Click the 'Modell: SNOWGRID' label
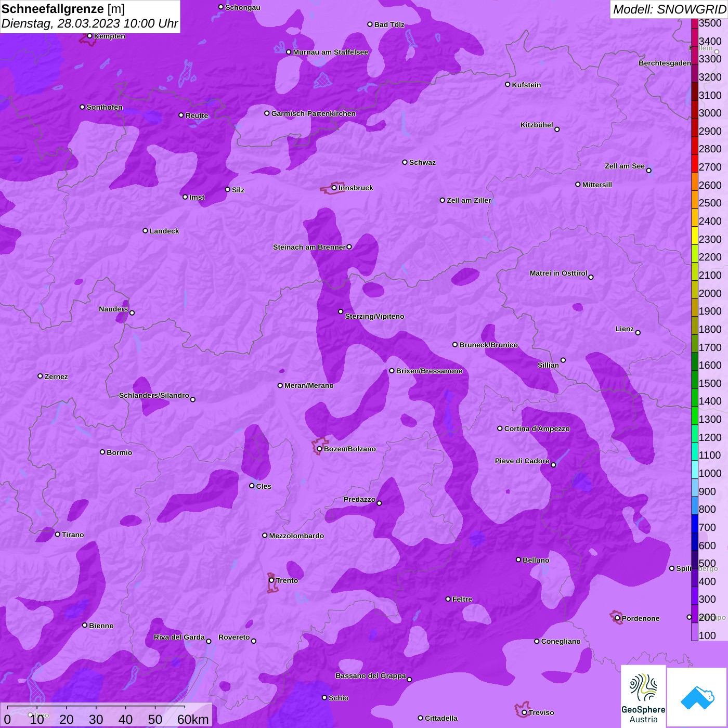This screenshot has width=728, height=728. (x=669, y=9)
